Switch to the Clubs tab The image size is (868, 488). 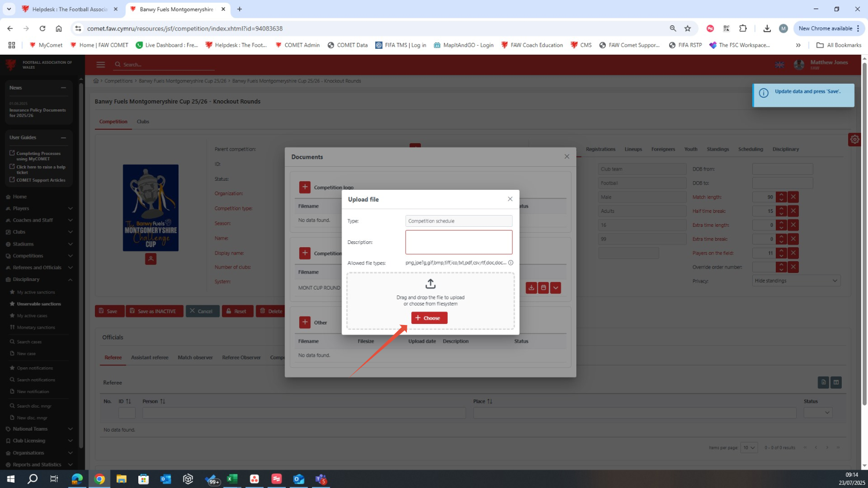[143, 122]
